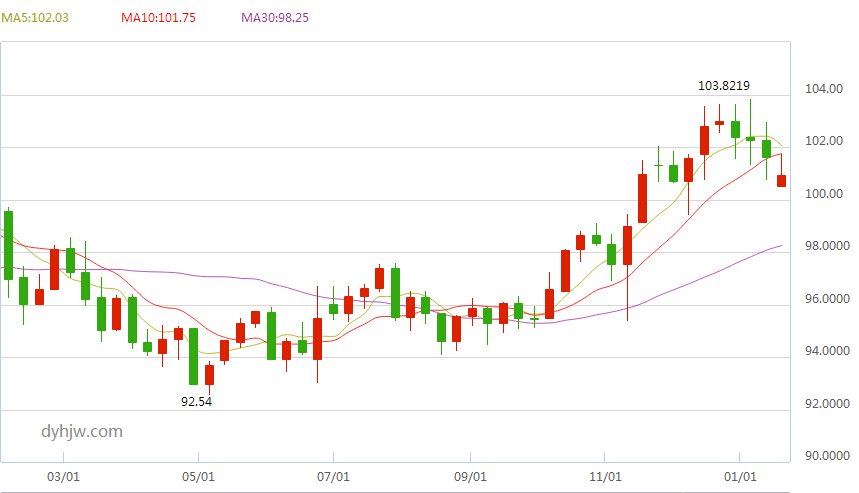Viewport: 859px width, 493px height.
Task: Select the 03/01 date on the time axis
Action: coord(63,477)
